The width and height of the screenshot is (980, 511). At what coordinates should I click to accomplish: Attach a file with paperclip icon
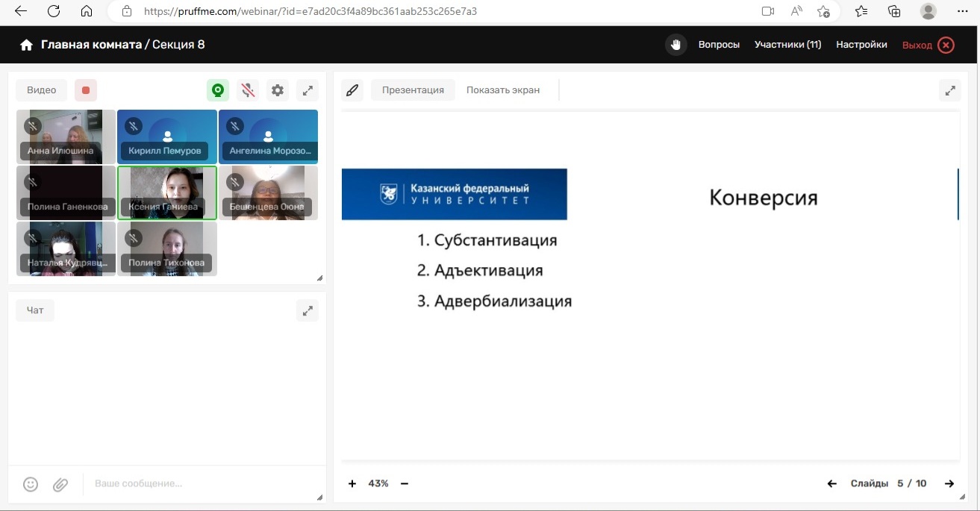click(60, 484)
